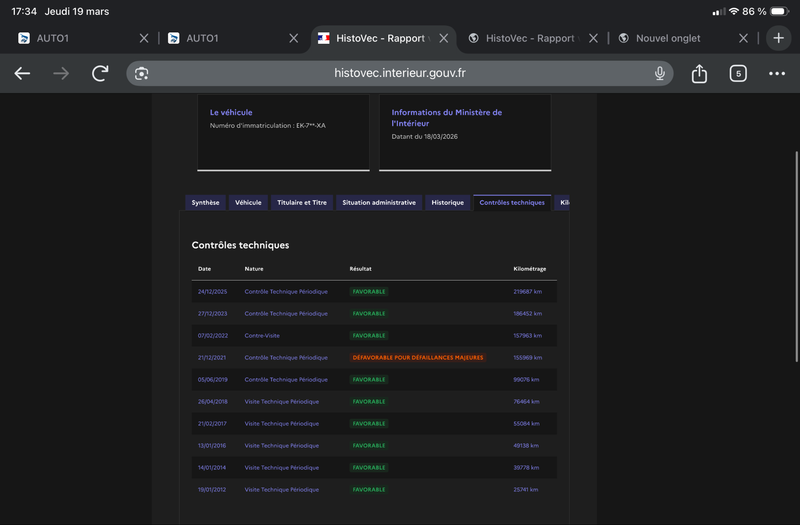Open the Synthèse tab
Screen dimensions: 800x525
tap(205, 202)
